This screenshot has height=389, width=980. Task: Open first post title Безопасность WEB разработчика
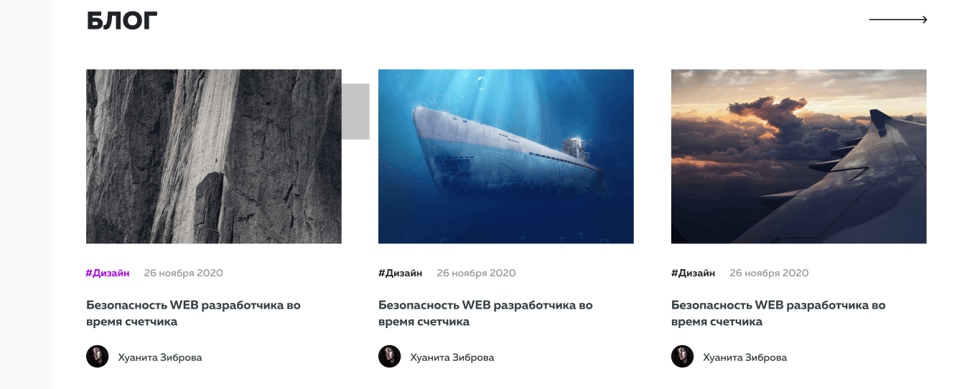tap(193, 313)
